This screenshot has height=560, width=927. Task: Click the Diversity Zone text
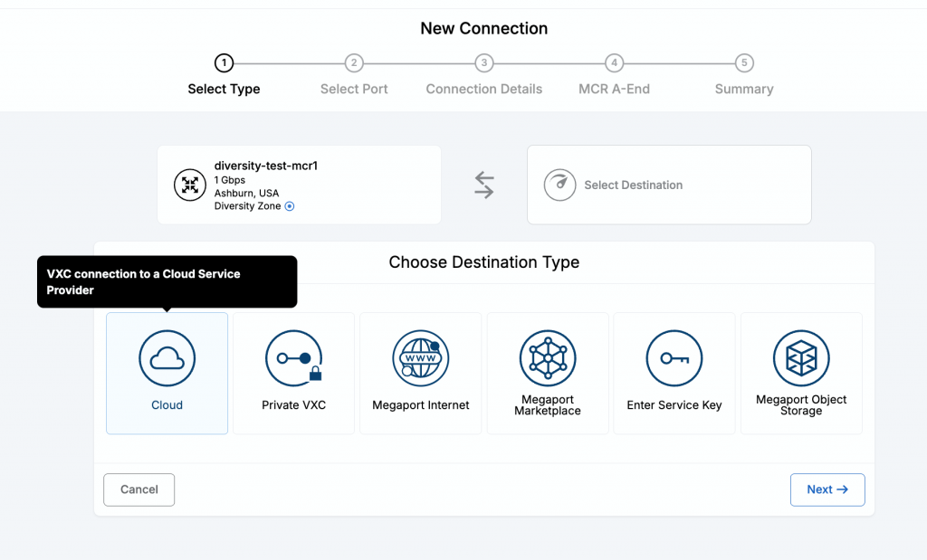pos(247,206)
